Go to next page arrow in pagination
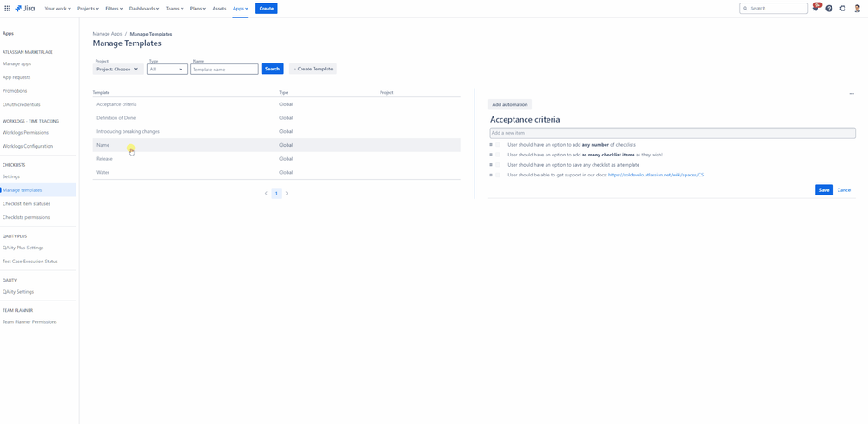868x424 pixels. pyautogui.click(x=286, y=193)
